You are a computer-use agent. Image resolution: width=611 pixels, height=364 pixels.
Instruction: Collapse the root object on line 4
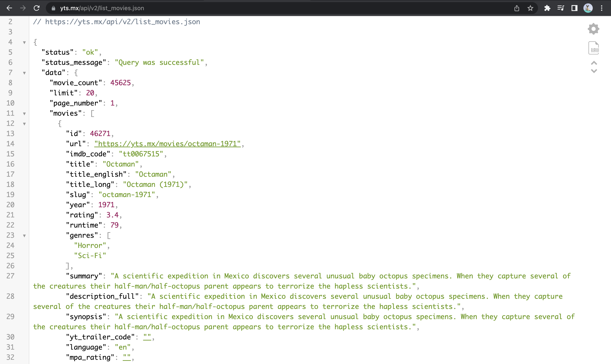tap(24, 42)
